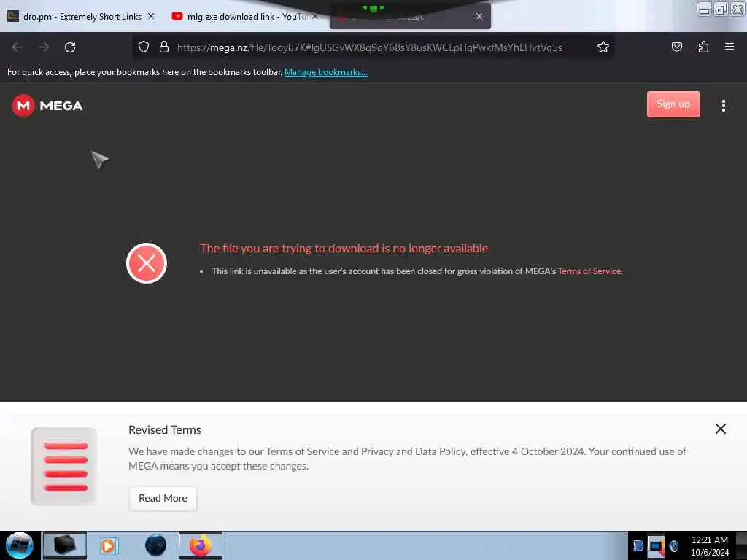Viewport: 747px width, 560px height.
Task: Close the active MEGA tab
Action: click(479, 16)
